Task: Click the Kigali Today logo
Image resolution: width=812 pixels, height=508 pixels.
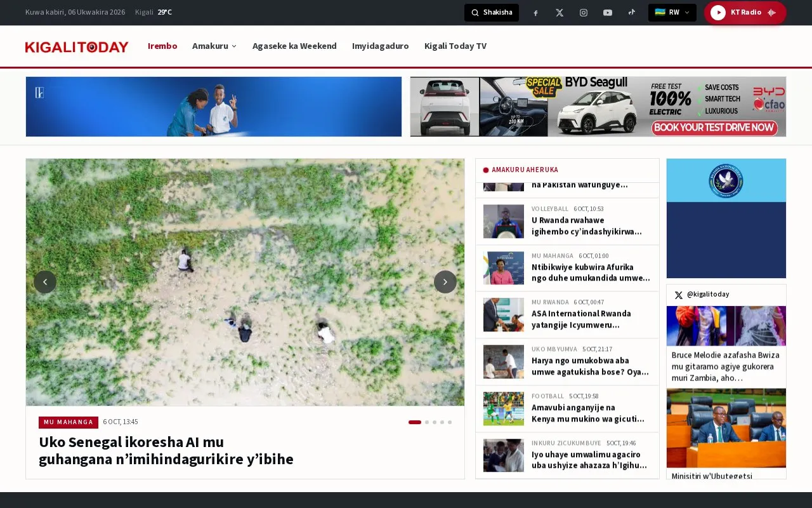Action: 77,47
